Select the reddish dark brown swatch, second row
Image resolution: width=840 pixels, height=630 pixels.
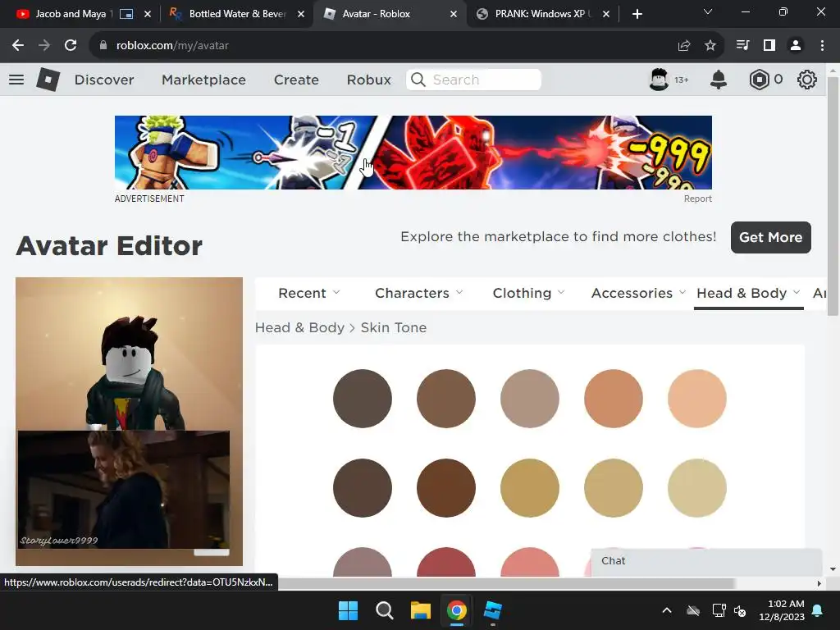[445, 488]
